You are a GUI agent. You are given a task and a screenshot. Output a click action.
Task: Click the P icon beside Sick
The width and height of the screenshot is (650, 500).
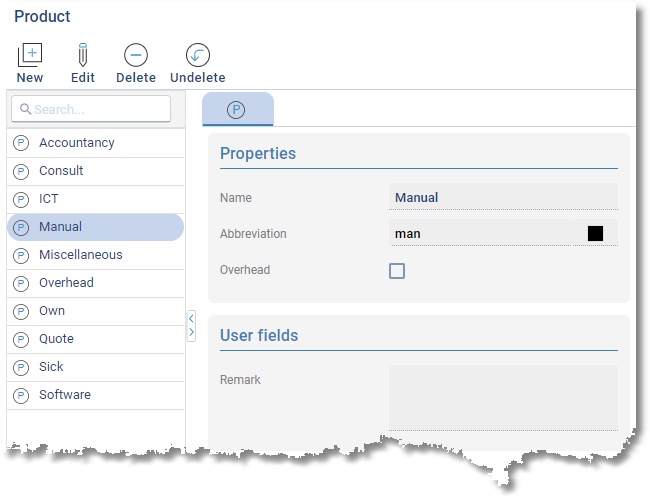click(x=21, y=367)
